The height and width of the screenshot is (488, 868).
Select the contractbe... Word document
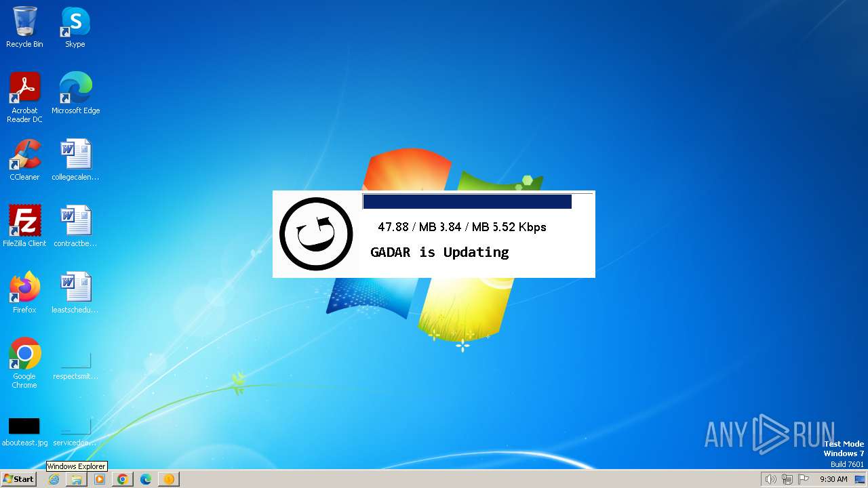coord(75,226)
